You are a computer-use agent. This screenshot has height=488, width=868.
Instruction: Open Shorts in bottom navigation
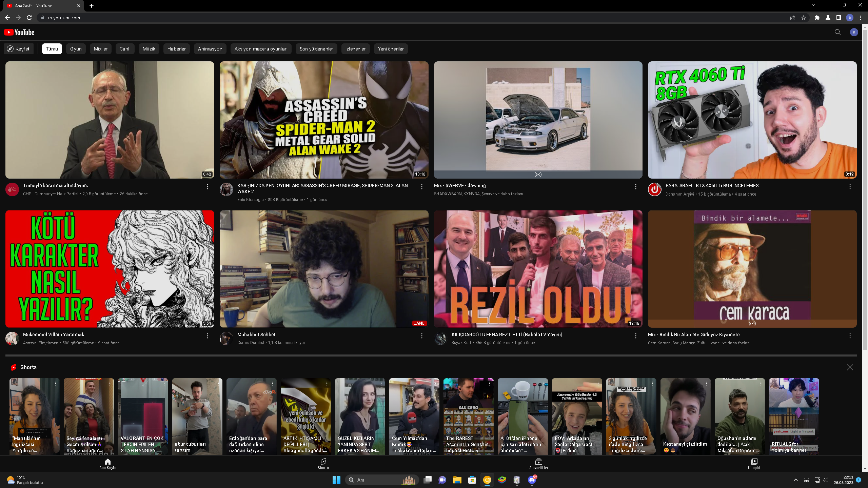point(323,464)
